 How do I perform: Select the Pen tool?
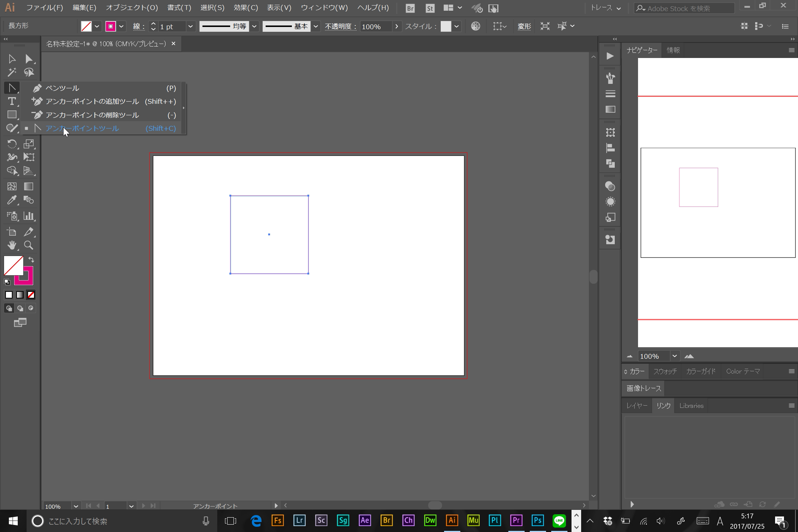point(62,87)
